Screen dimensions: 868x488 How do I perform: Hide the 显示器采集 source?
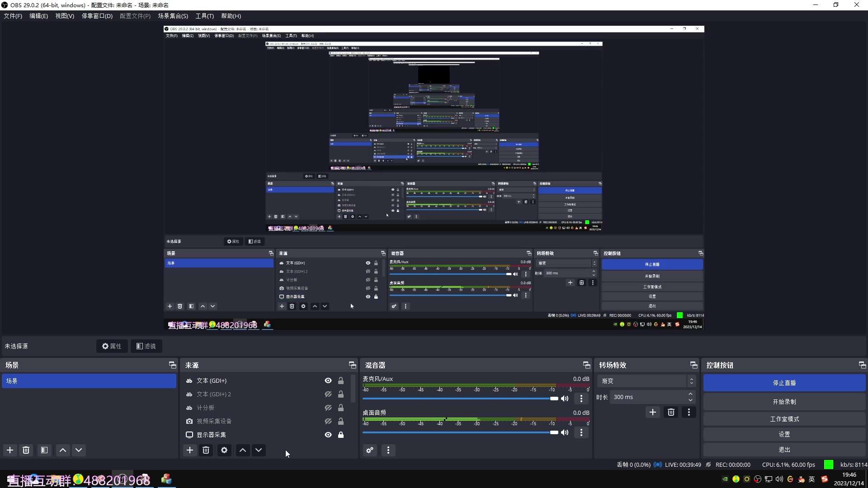pos(328,435)
